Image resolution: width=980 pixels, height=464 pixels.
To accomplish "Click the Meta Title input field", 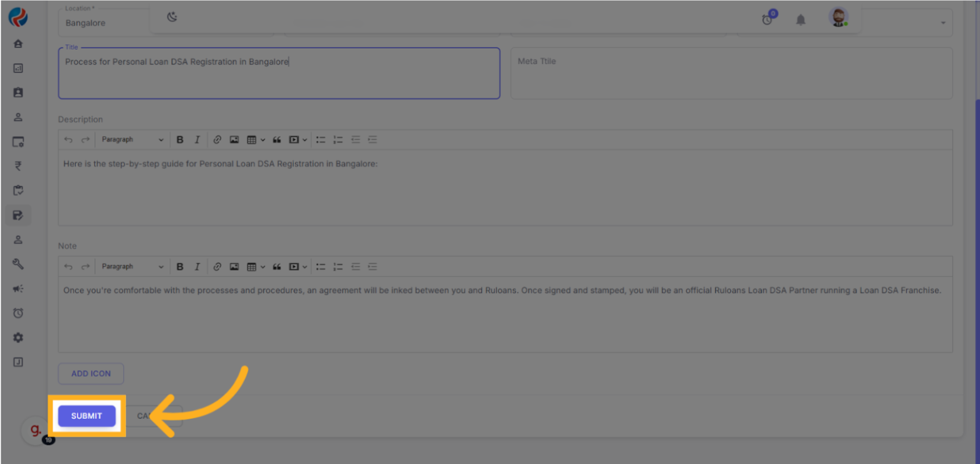I will [x=731, y=73].
